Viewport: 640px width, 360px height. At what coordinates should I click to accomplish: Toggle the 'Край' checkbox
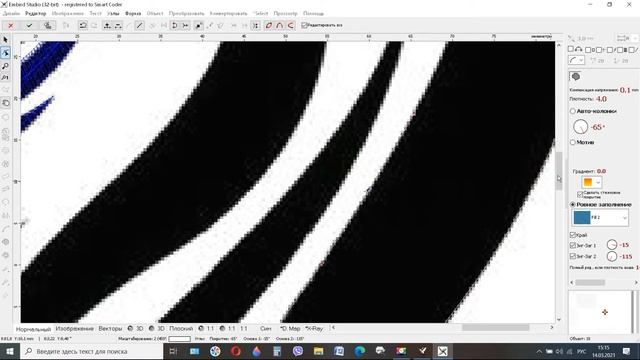[x=573, y=235]
